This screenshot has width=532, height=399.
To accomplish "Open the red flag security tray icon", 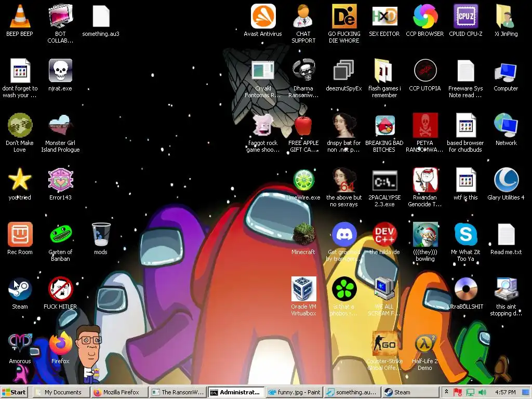I will 458,393.
